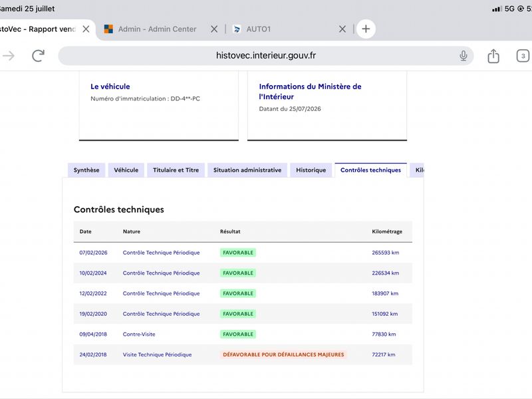
Task: Click the Date column header
Action: point(86,231)
